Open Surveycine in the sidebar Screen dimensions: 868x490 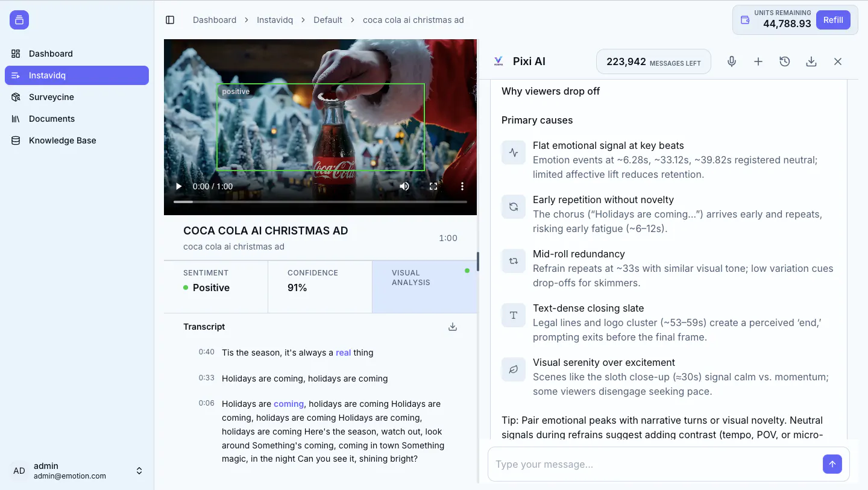[x=77, y=97]
